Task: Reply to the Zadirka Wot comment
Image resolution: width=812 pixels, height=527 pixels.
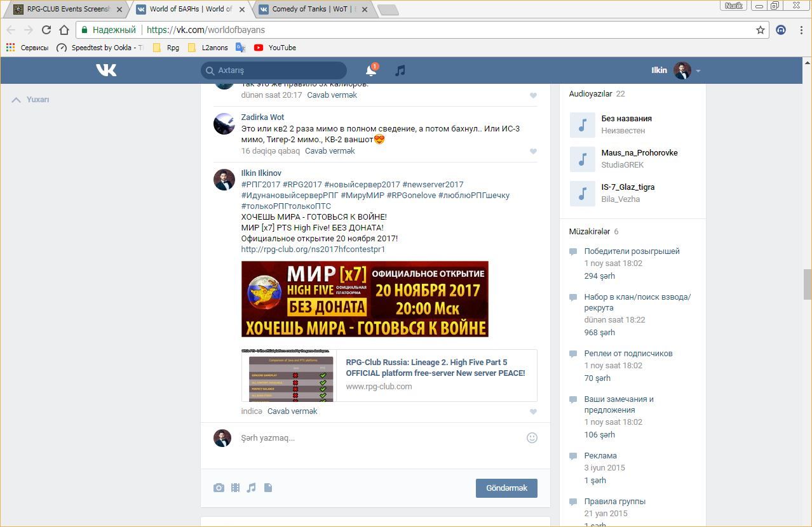Action: point(330,151)
